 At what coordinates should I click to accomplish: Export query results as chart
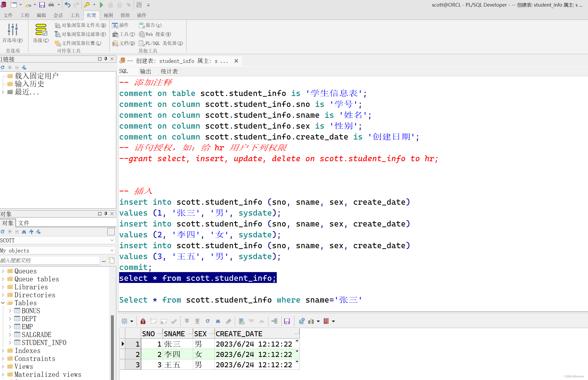(311, 321)
